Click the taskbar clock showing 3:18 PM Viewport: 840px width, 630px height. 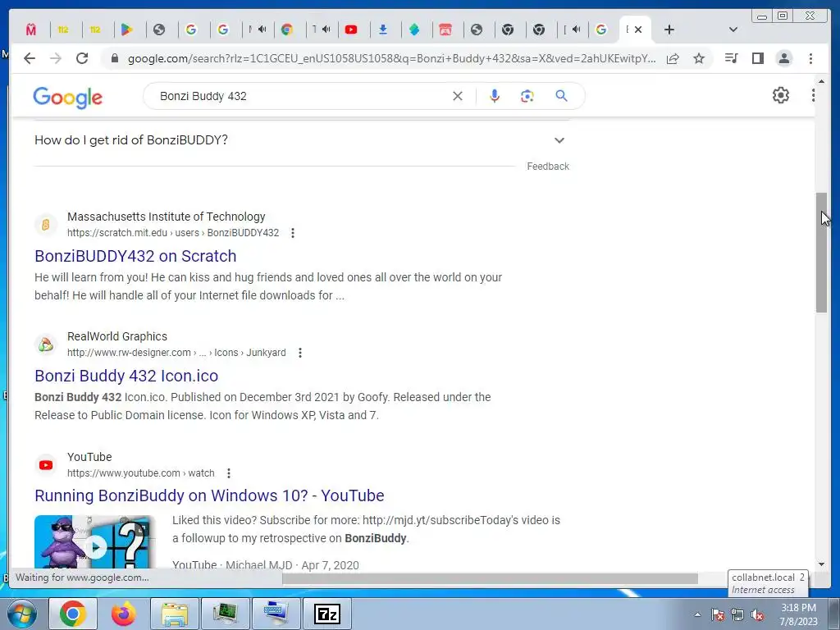(798, 614)
